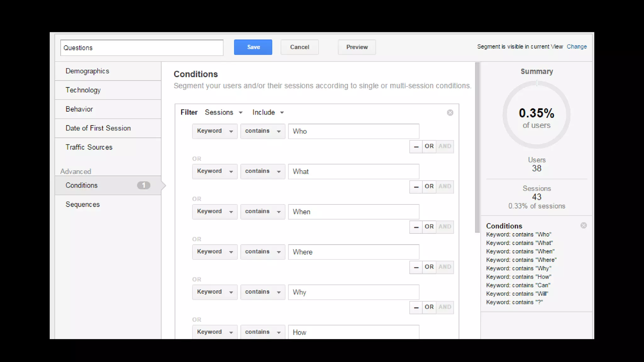Go to the Traffic Sources section

click(89, 147)
